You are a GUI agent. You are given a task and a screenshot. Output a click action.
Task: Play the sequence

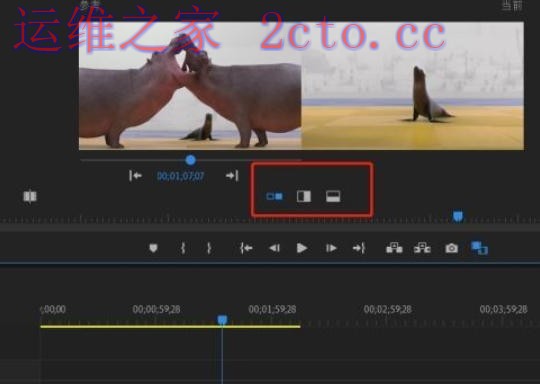pos(302,248)
